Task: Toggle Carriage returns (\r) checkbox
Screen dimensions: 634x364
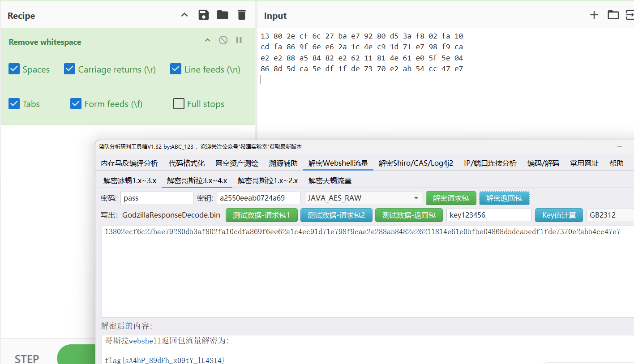Action: (x=69, y=69)
